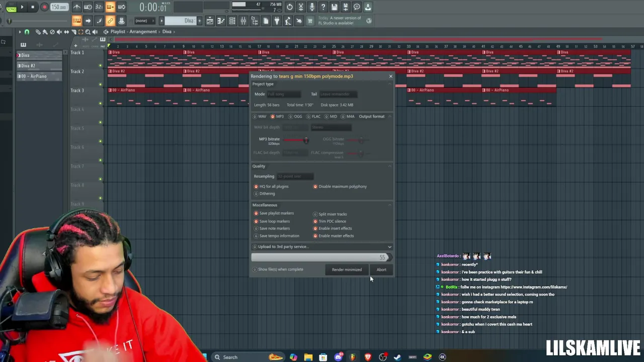Screen dimensions: 644x362
Task: Click the Playlist - Arrangement breadcrumb label
Action: (133, 32)
